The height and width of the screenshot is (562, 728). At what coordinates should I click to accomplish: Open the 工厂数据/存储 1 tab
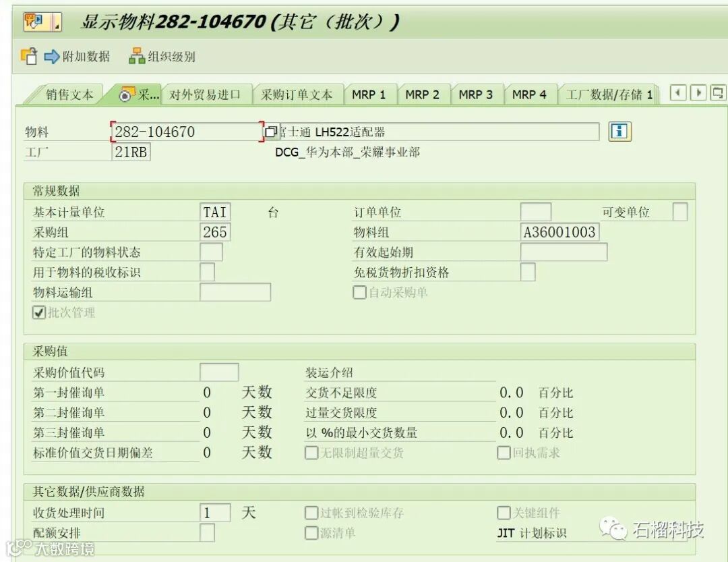pyautogui.click(x=609, y=95)
